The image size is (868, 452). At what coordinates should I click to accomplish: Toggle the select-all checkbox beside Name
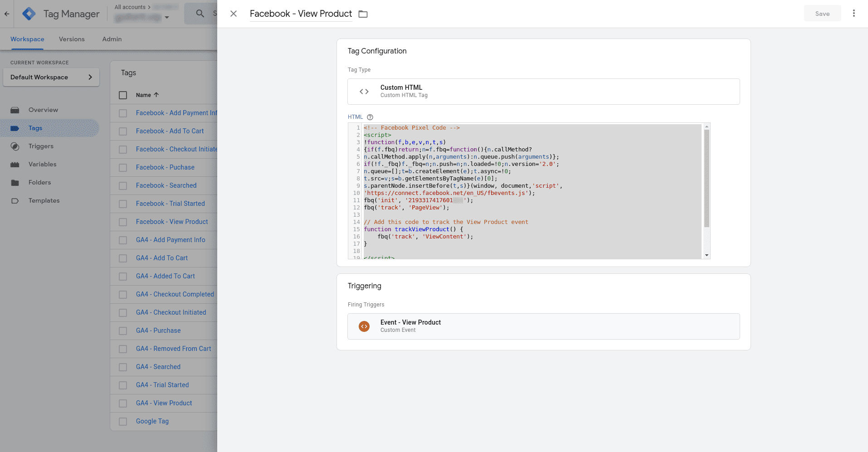click(x=123, y=95)
